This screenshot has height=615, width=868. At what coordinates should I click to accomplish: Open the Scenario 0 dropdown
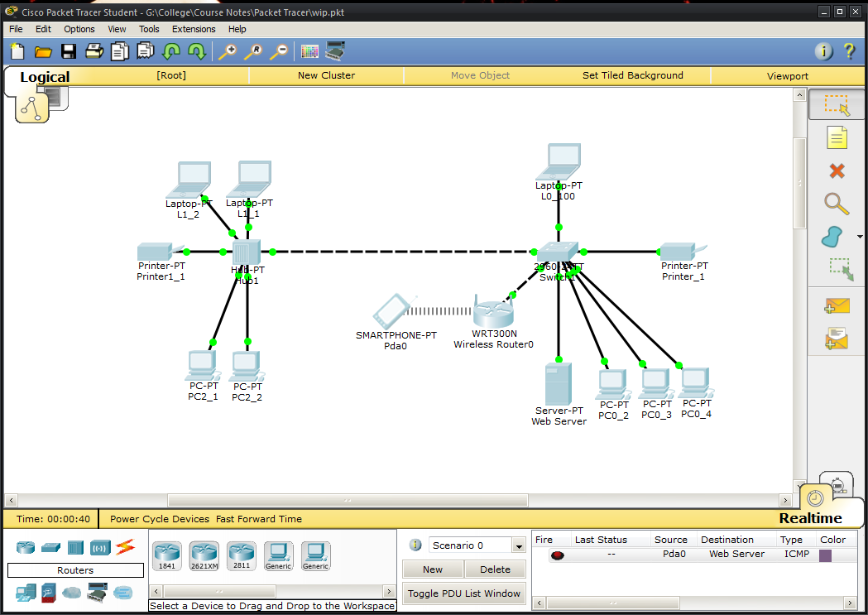[518, 546]
